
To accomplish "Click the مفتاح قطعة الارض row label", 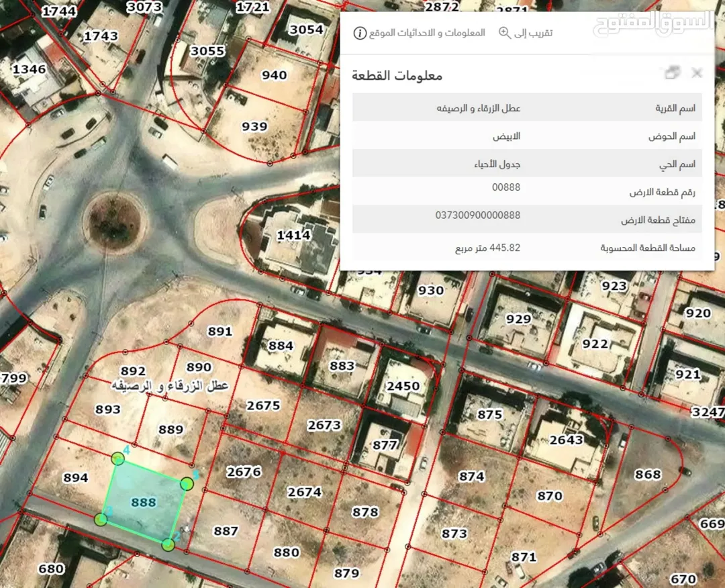I will coord(658,220).
